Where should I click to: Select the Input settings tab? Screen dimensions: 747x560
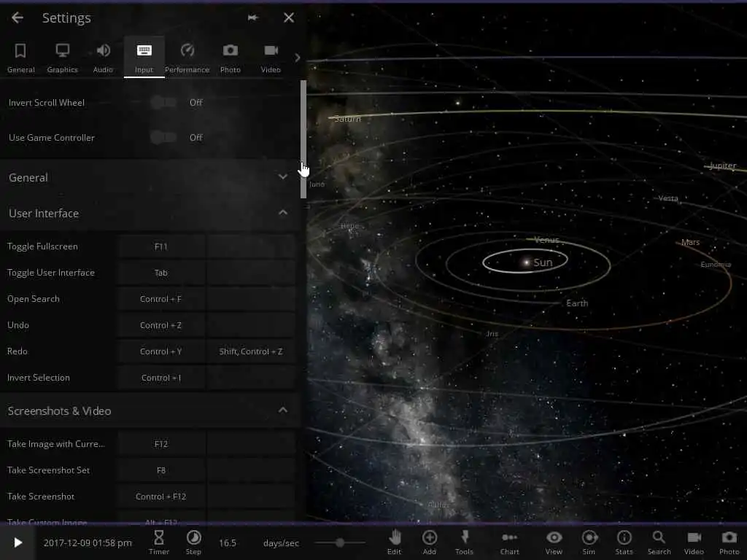click(x=144, y=58)
